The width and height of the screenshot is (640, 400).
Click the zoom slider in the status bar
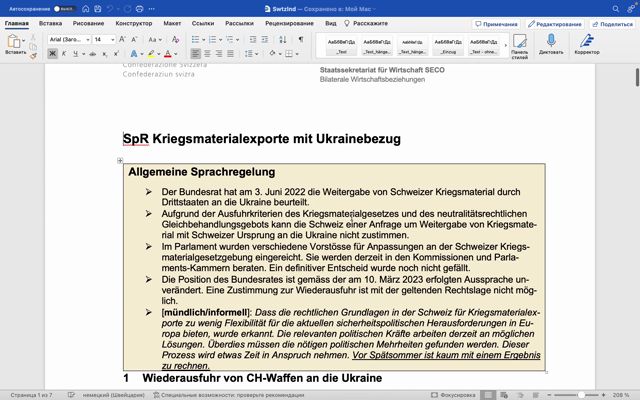576,395
